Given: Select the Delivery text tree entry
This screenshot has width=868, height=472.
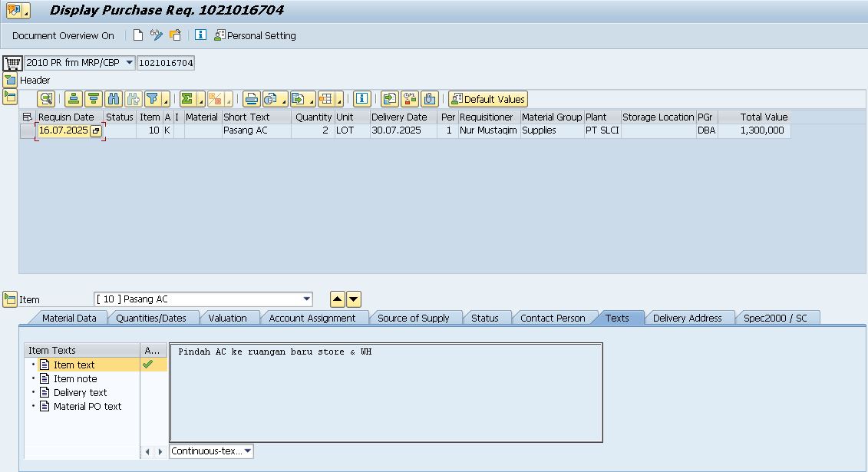Looking at the screenshot, I should tap(81, 392).
